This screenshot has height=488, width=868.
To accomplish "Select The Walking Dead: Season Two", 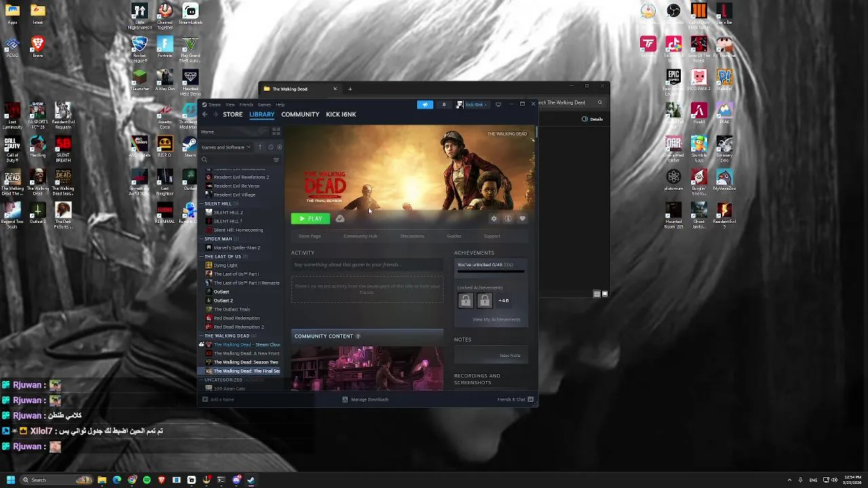I will (245, 362).
